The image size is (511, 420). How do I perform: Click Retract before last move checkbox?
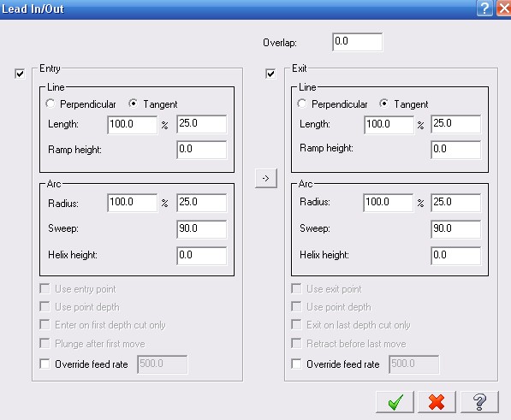pos(296,343)
